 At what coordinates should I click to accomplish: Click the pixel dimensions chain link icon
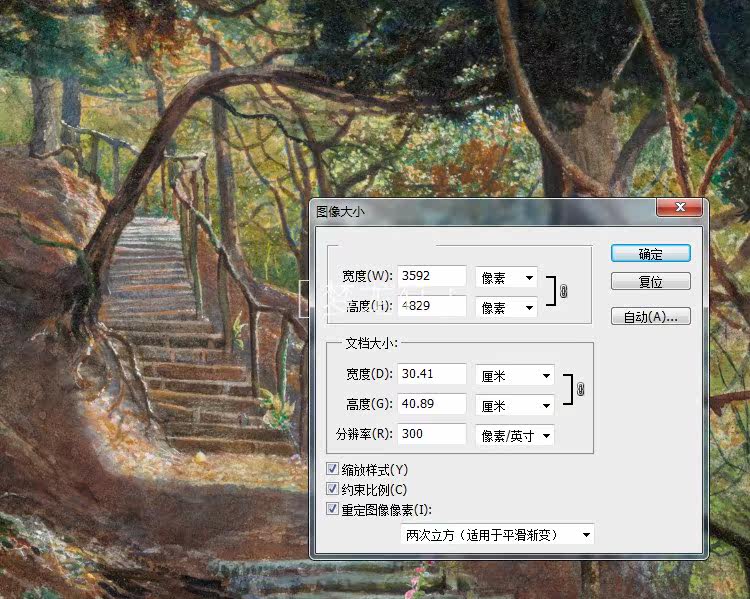(x=563, y=291)
